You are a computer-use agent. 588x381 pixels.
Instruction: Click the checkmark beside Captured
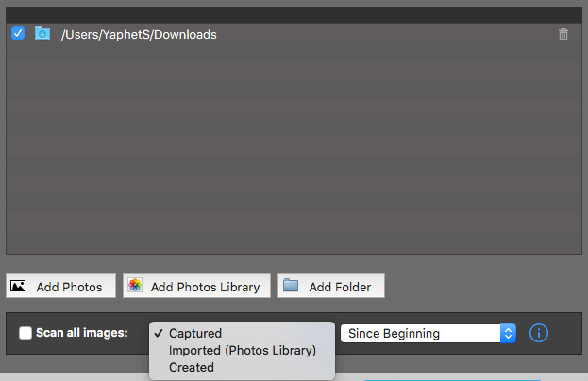pos(158,333)
